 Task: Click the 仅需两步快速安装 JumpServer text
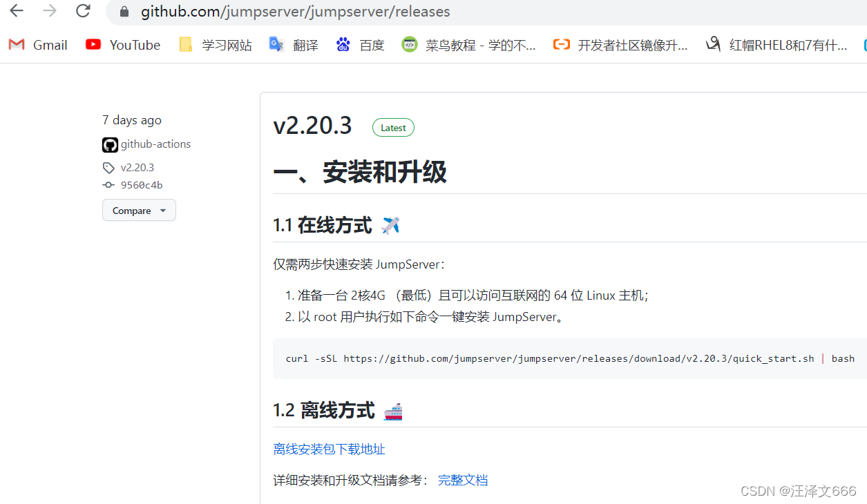pyautogui.click(x=359, y=264)
